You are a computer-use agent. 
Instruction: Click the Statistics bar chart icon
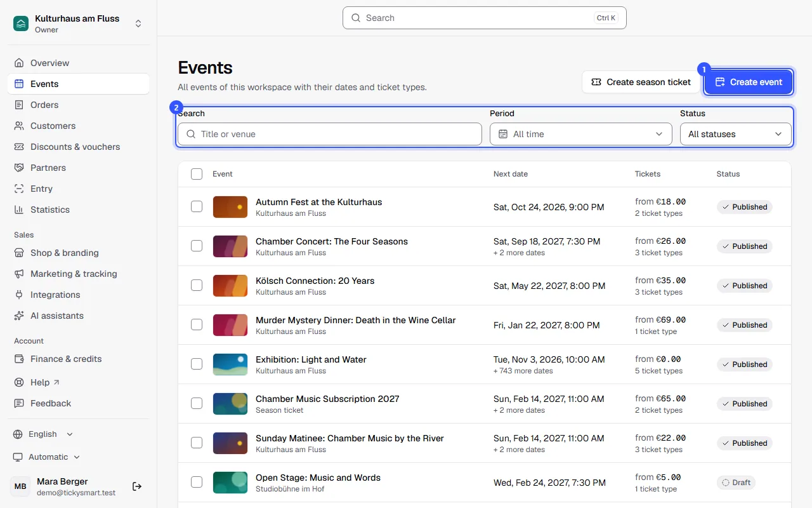[x=19, y=210]
